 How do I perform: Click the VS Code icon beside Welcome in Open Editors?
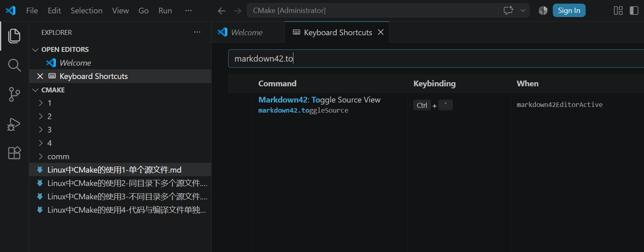(x=51, y=63)
